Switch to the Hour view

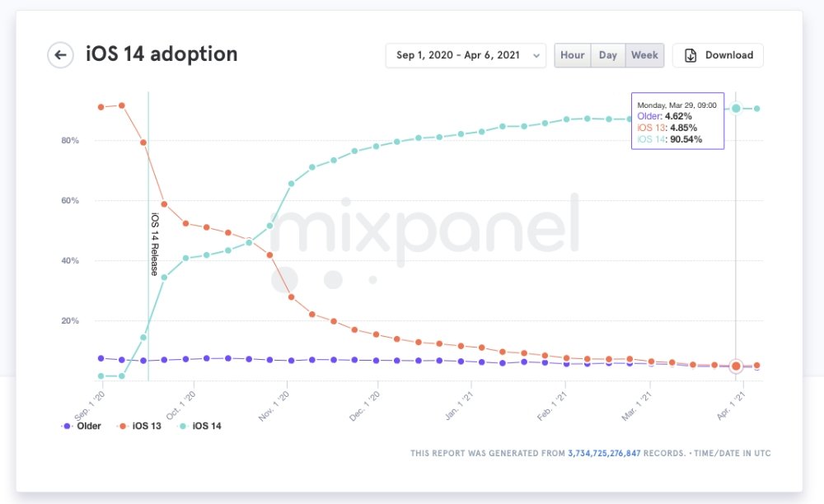572,55
